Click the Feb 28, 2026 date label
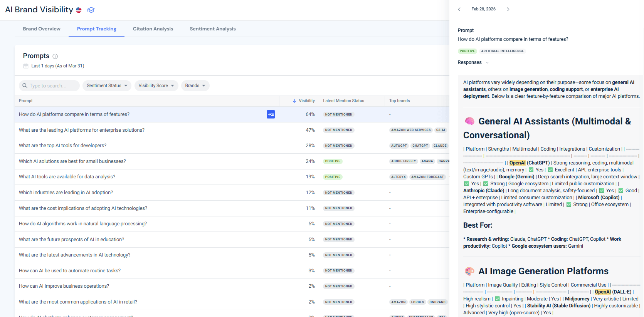This screenshot has height=317, width=644. [483, 9]
